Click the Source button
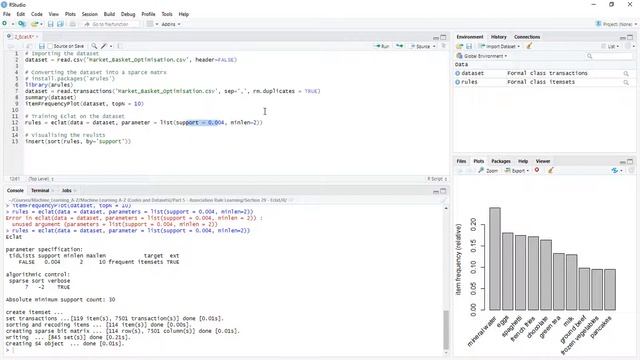This screenshot has width=640, height=360. tap(420, 46)
